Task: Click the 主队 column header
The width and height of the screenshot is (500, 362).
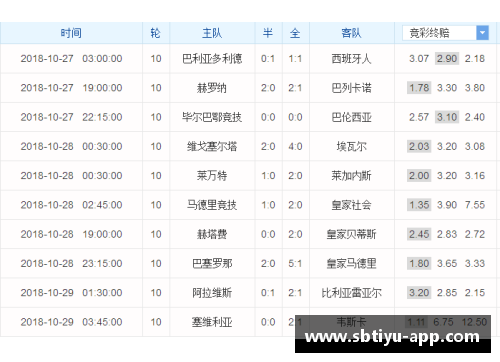Action: [212, 33]
